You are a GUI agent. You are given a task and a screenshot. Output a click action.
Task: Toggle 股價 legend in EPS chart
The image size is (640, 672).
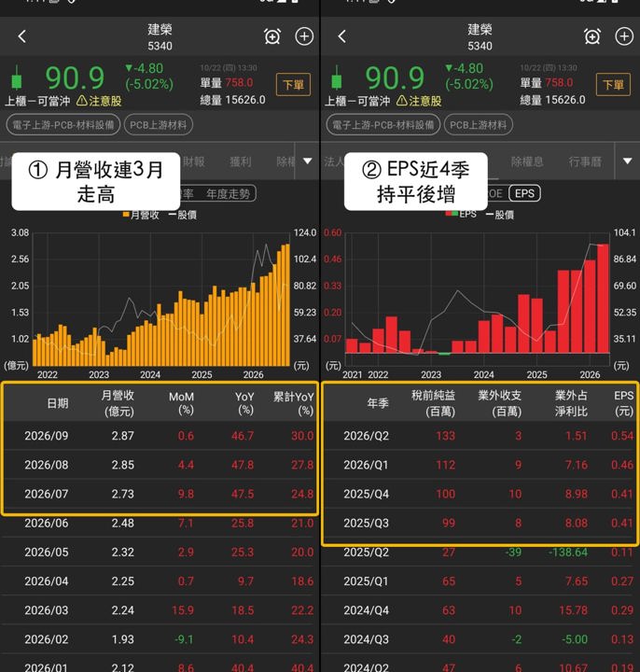[x=500, y=215]
